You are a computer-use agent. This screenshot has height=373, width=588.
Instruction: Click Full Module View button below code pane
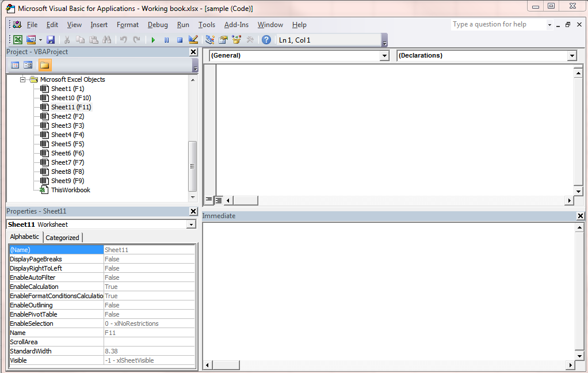point(218,200)
